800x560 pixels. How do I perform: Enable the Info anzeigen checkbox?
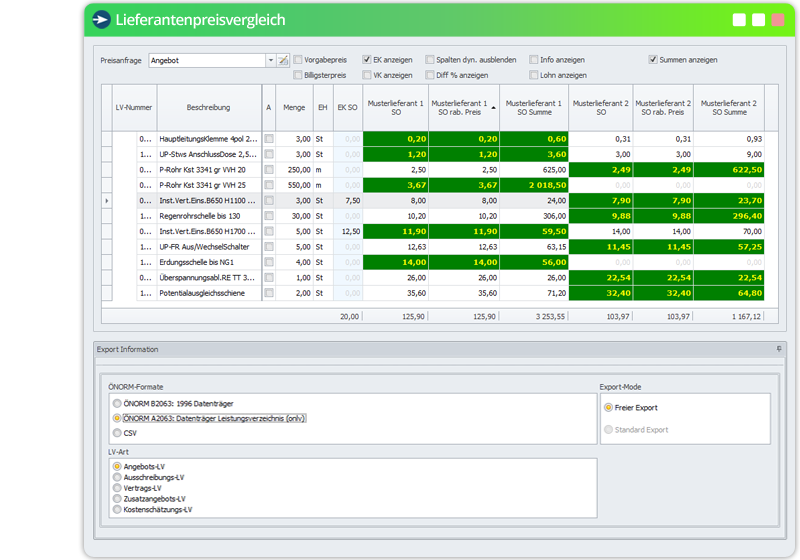(x=534, y=60)
